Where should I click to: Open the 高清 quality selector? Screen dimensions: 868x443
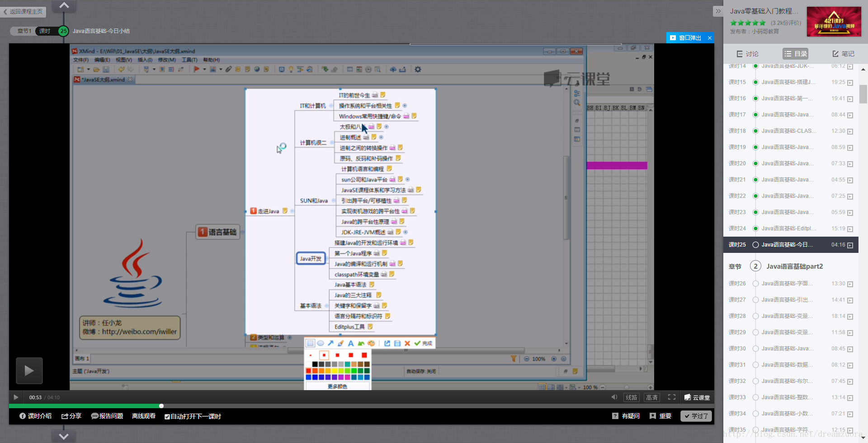click(x=652, y=397)
